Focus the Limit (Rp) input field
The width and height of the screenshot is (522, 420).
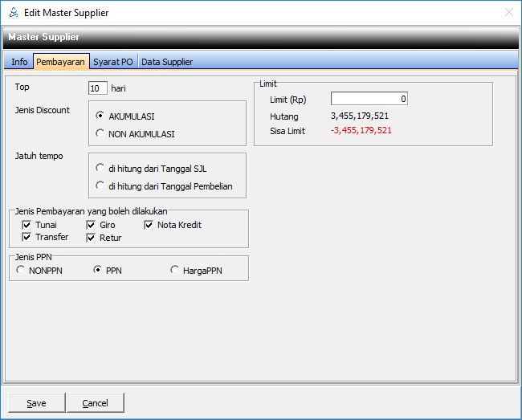point(369,99)
